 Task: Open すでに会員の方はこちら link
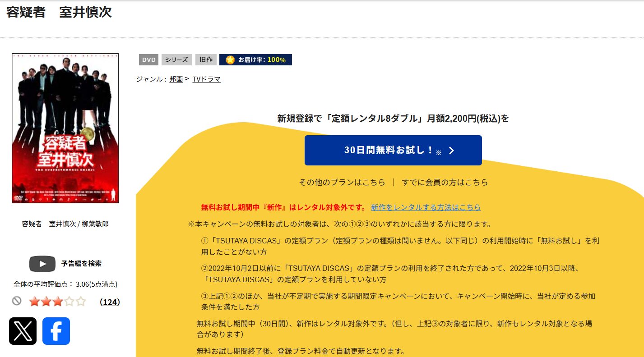[445, 183]
